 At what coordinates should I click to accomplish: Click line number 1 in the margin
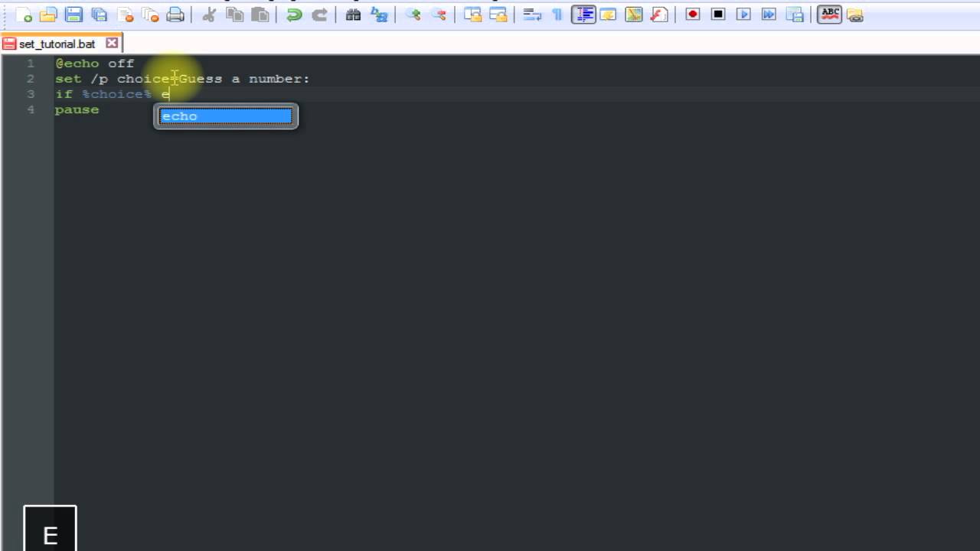[31, 64]
